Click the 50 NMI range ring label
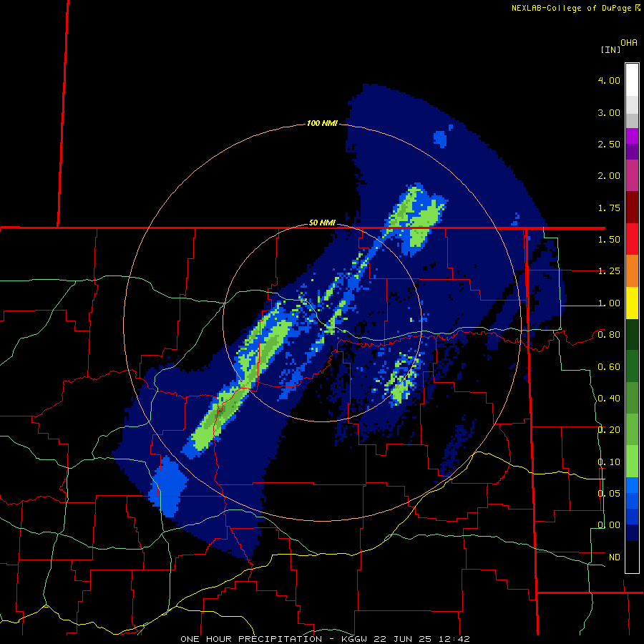644x644 pixels. click(x=322, y=223)
